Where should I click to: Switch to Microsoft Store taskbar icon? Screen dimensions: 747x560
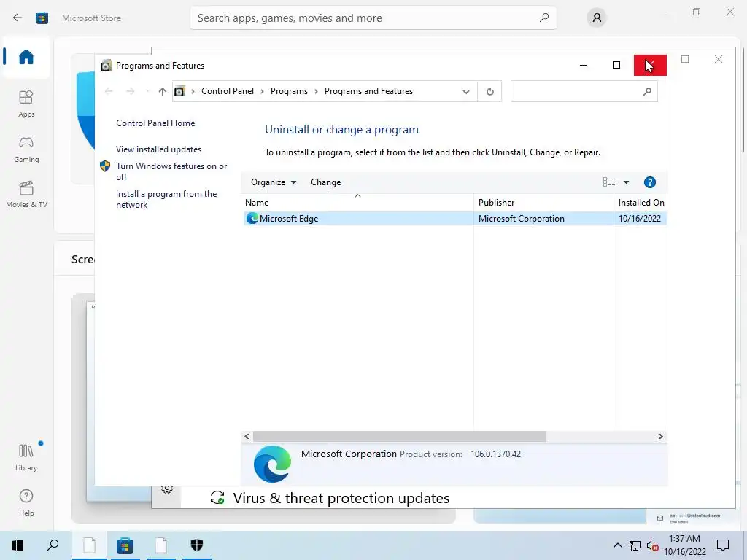click(x=125, y=545)
